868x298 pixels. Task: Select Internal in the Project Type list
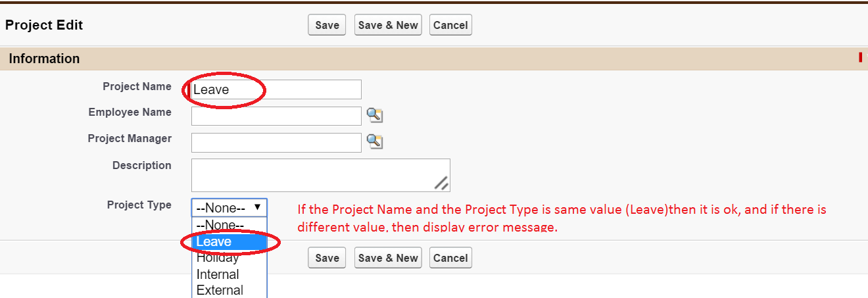click(x=218, y=274)
